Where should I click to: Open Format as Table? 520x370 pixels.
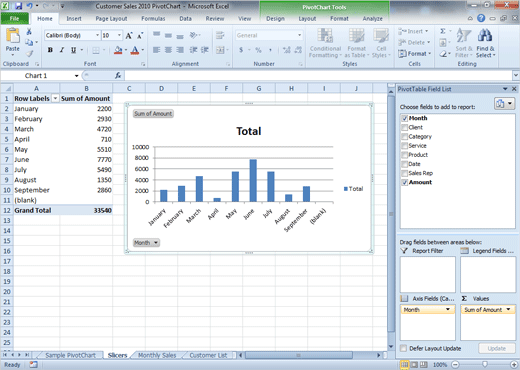pos(357,43)
